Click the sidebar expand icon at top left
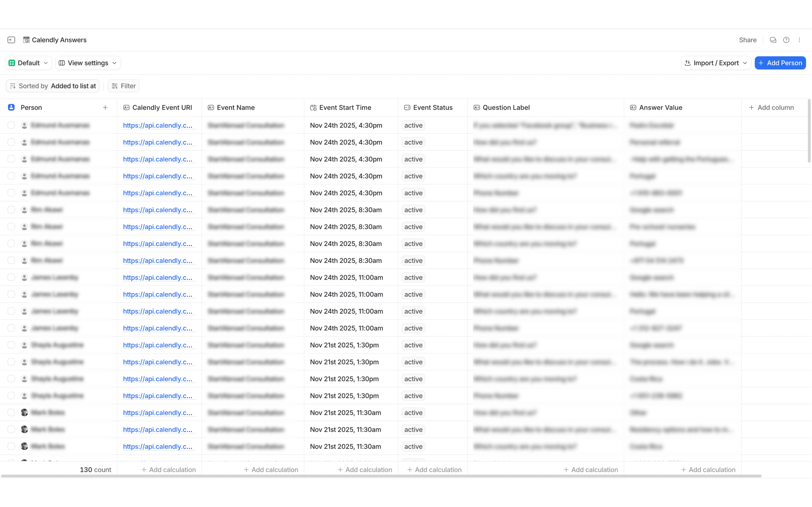 click(11, 40)
